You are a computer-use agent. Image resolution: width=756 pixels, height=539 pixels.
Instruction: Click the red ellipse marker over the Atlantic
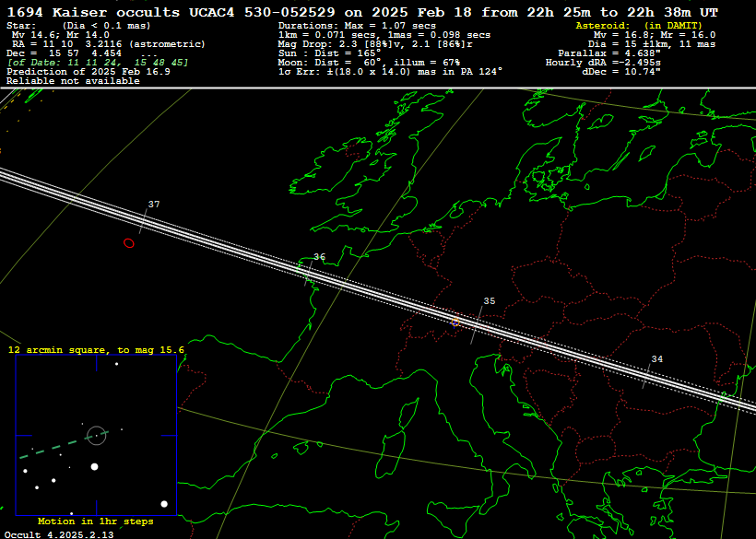click(x=129, y=243)
